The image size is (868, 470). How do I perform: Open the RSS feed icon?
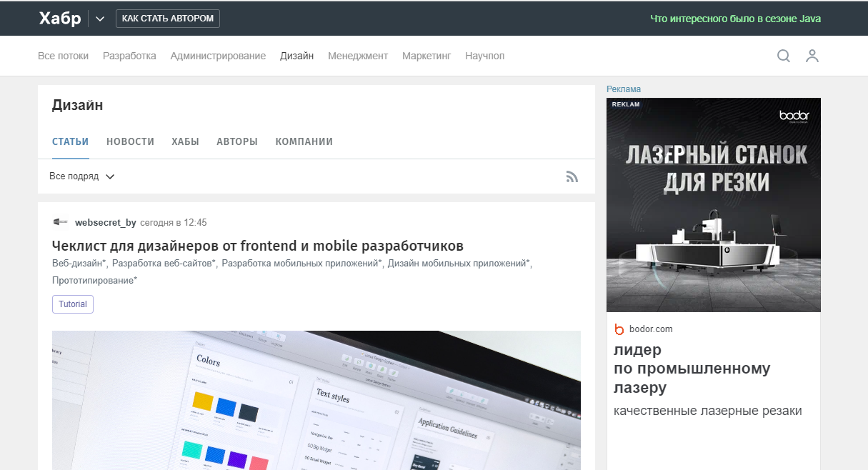click(572, 176)
